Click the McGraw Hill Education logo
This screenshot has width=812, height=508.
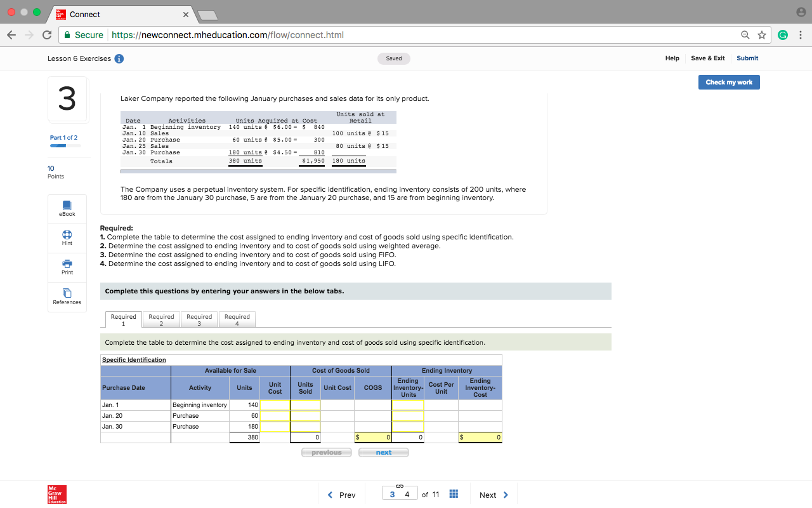click(56, 494)
